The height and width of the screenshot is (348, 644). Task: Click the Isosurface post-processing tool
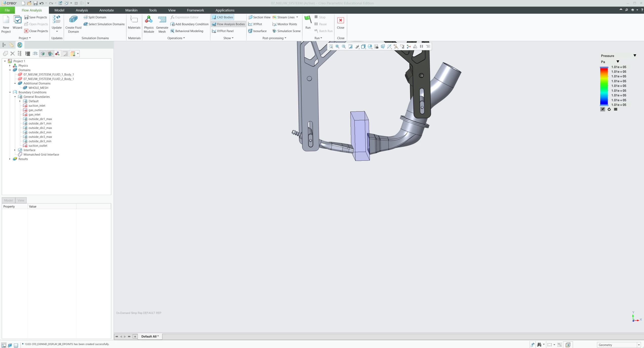click(257, 31)
